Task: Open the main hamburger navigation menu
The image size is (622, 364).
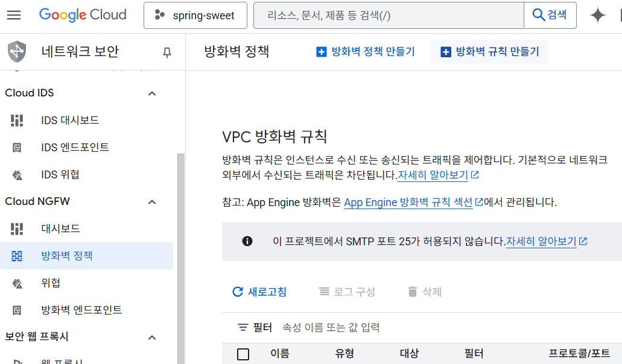Action: point(14,15)
